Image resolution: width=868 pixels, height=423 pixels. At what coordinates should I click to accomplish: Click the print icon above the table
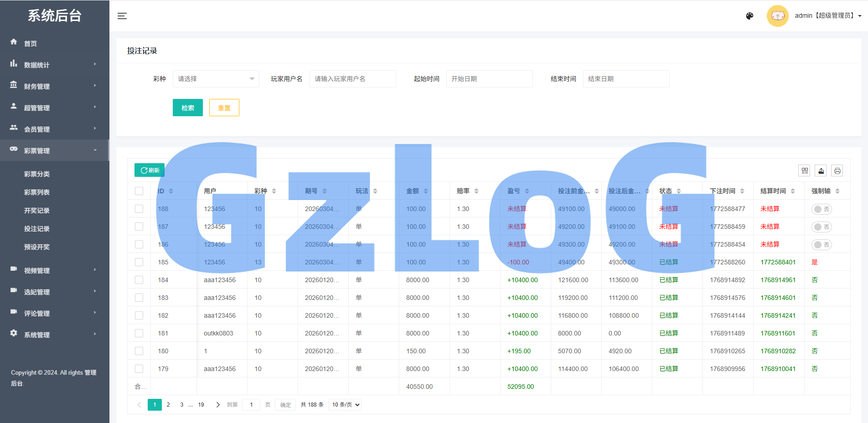pos(837,170)
